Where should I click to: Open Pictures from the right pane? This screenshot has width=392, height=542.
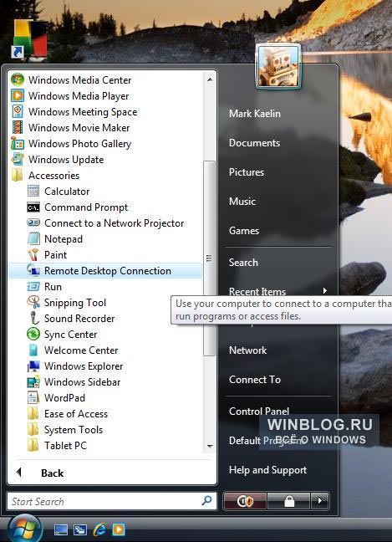[247, 172]
